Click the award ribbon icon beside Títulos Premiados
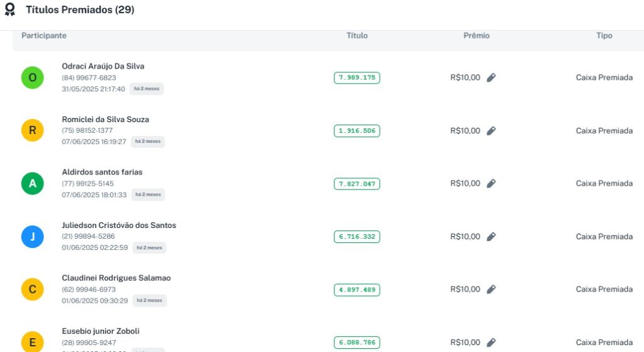The height and width of the screenshot is (352, 644). point(9,9)
